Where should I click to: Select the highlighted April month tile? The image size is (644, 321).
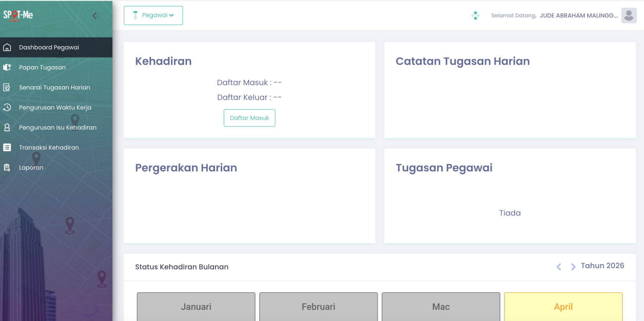563,306
